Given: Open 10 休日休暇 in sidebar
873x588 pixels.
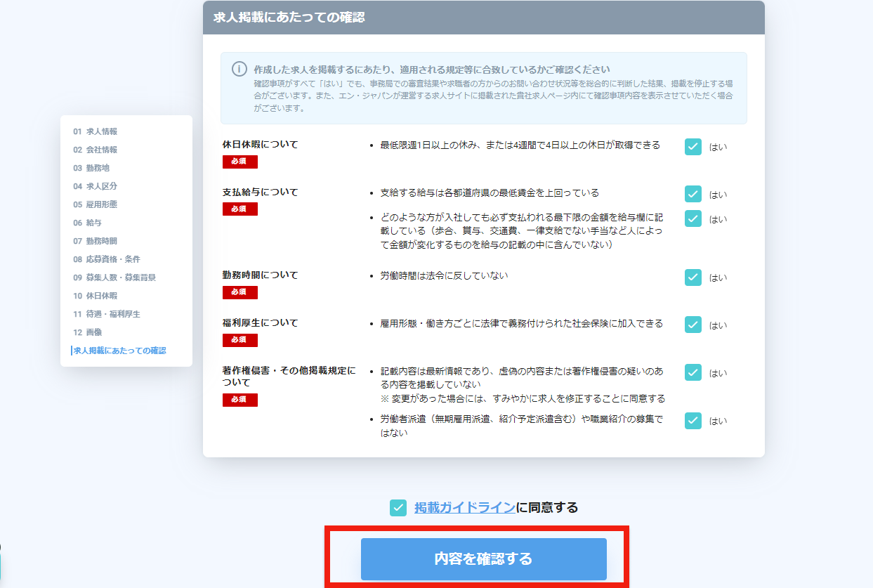Looking at the screenshot, I should click(x=95, y=296).
